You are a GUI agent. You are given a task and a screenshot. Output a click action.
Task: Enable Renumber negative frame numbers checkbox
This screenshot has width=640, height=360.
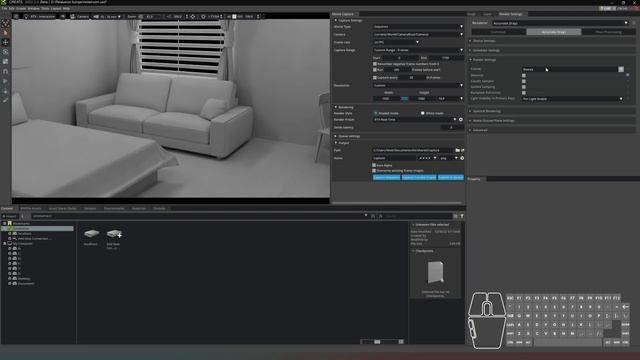point(375,64)
